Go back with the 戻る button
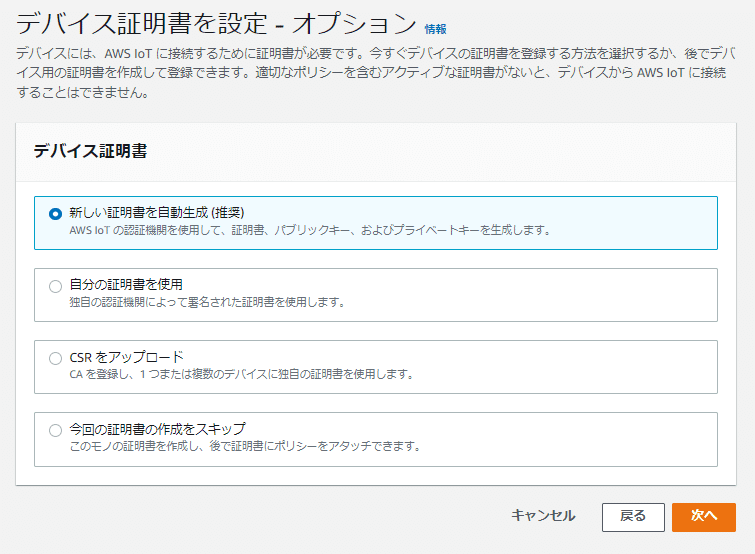755x554 pixels. (x=633, y=517)
